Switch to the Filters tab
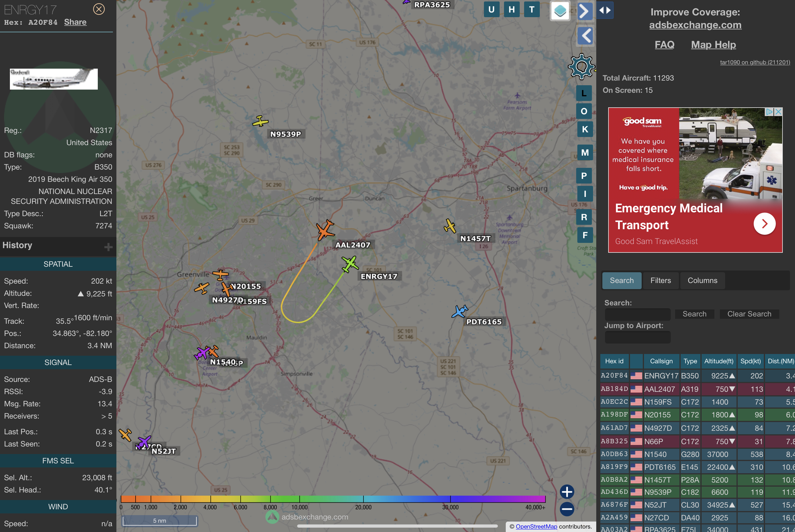The image size is (795, 532). click(x=660, y=280)
